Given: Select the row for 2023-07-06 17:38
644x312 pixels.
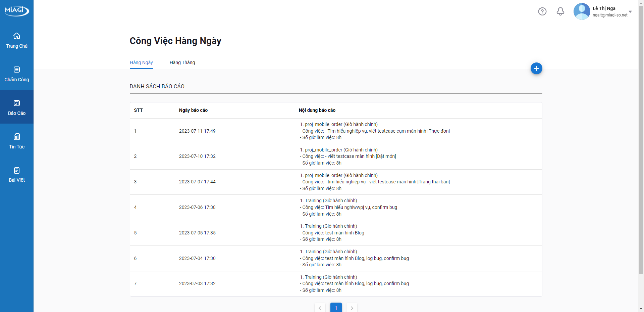Looking at the screenshot, I should tap(197, 207).
